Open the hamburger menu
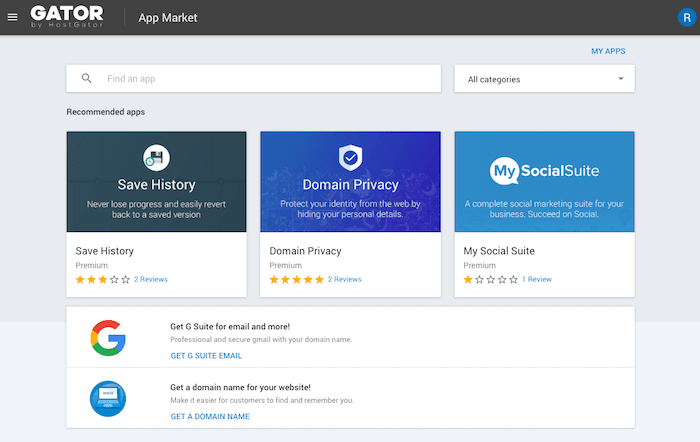The height and width of the screenshot is (442, 700). (12, 17)
